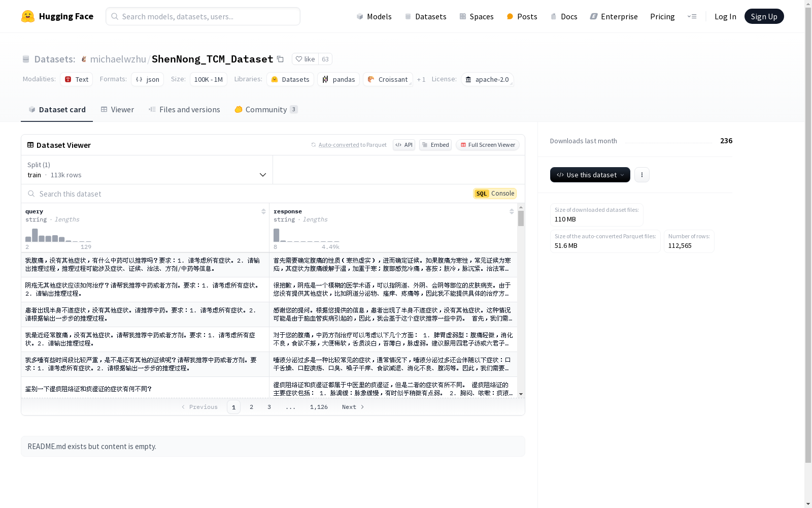Select the 100K - 1M size tag
Image resolution: width=812 pixels, height=508 pixels.
[x=209, y=79]
